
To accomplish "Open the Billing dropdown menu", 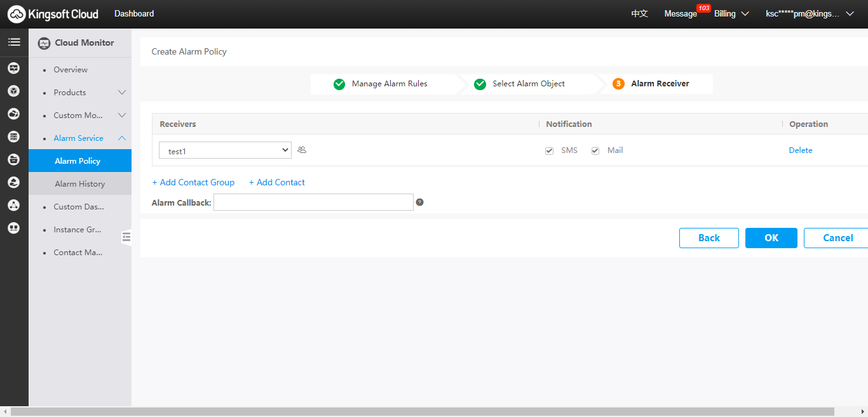I will [731, 14].
